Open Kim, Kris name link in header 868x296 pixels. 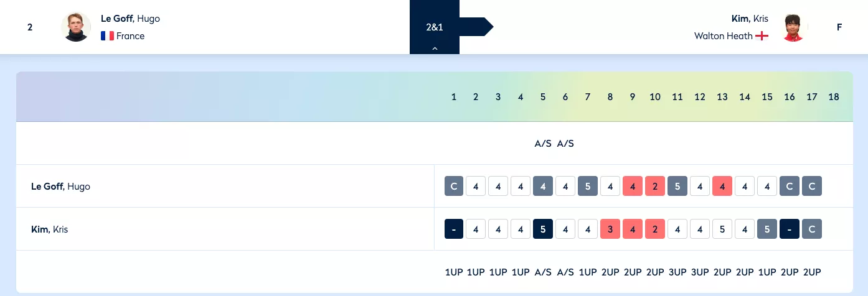point(750,18)
